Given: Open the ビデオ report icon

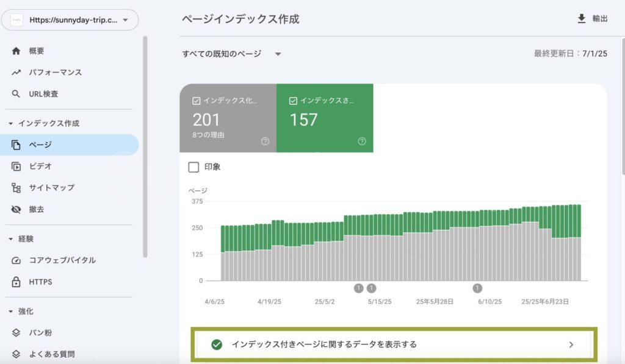Looking at the screenshot, I should (16, 166).
